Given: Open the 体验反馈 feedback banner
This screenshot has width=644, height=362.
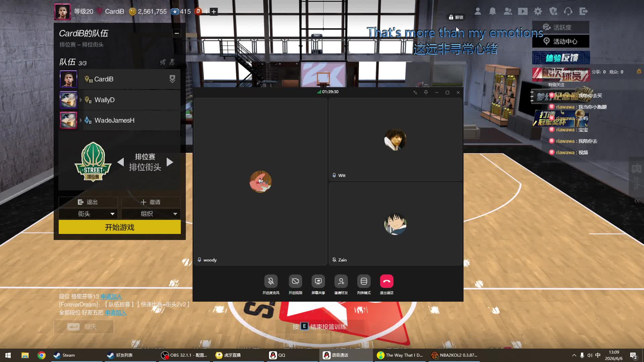Looking at the screenshot, I should 561,58.
